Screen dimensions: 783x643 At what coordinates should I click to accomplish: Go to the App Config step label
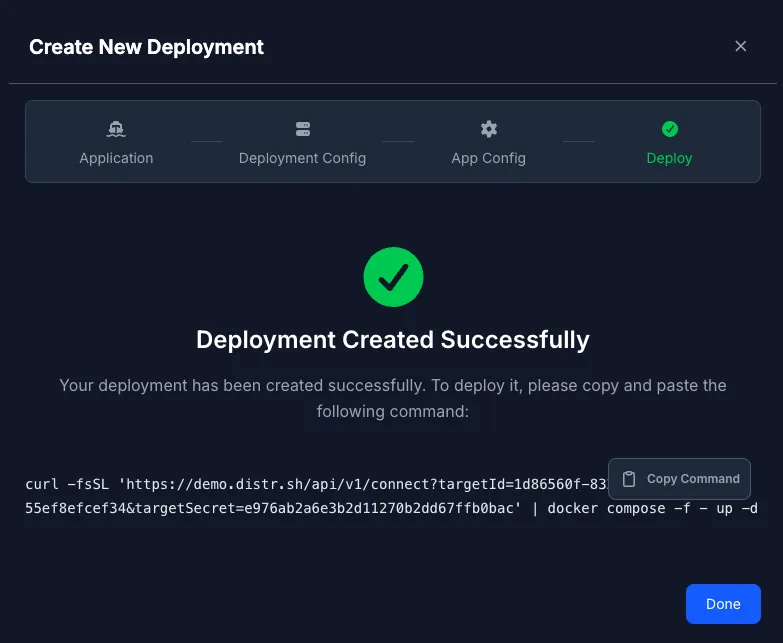pyautogui.click(x=488, y=158)
